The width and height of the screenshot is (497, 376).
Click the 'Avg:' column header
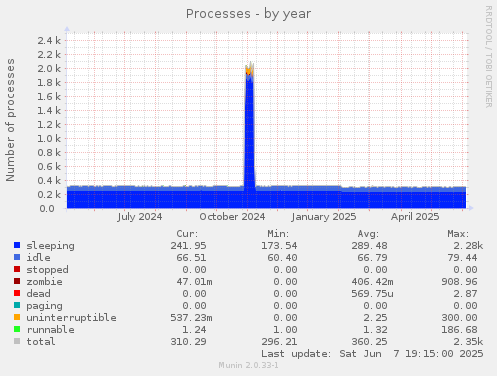[x=368, y=234]
